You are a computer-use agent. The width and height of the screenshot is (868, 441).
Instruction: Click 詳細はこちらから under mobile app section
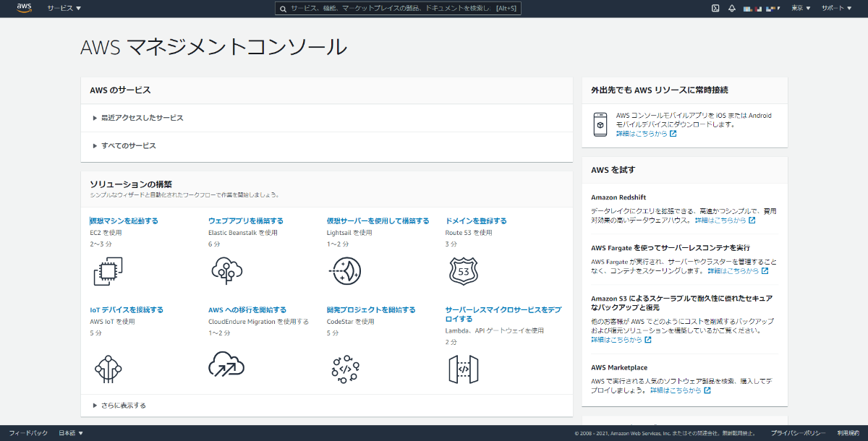(x=642, y=134)
